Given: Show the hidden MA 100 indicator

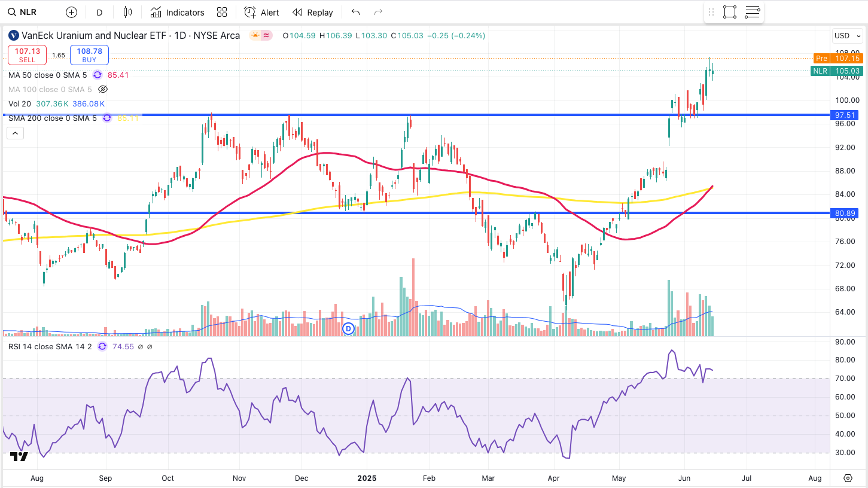Looking at the screenshot, I should [103, 89].
